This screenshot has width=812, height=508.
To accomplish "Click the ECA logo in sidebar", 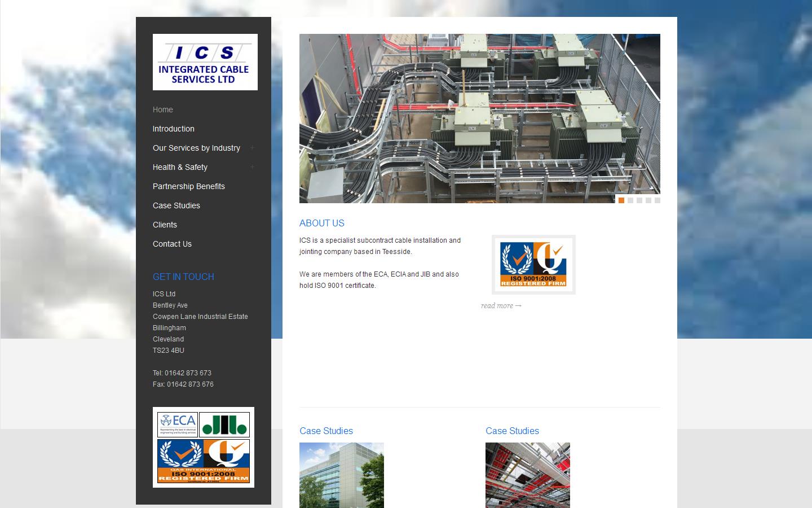I will pyautogui.click(x=178, y=424).
